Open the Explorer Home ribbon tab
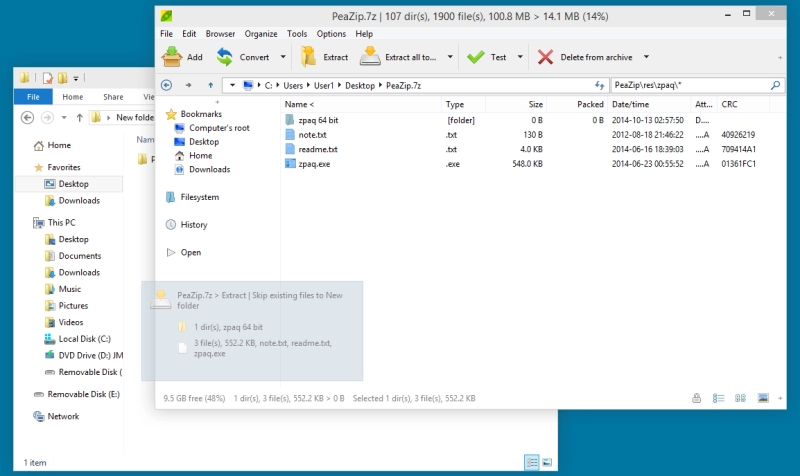Screen dimensions: 800x476 (72, 97)
